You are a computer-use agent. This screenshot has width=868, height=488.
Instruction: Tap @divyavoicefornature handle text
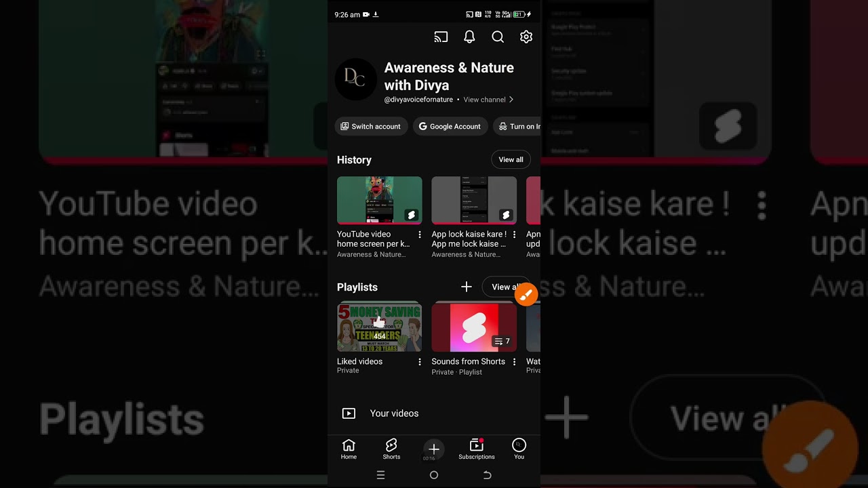click(418, 100)
